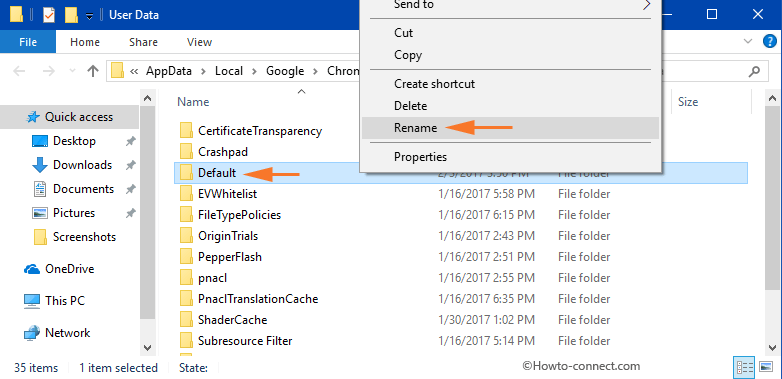Viewport: 782px width, 379px height.
Task: Open the recent locations dropdown arrow
Action: pos(73,71)
